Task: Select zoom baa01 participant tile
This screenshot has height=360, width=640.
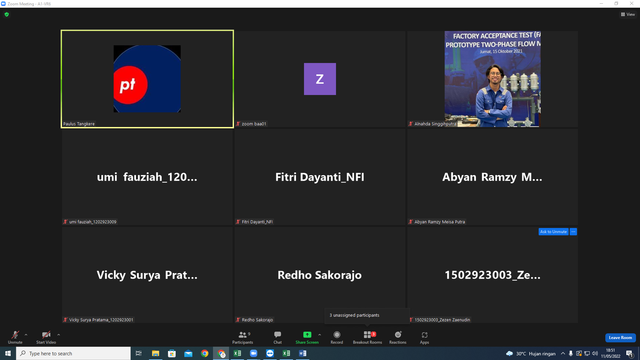Action: pos(320,79)
